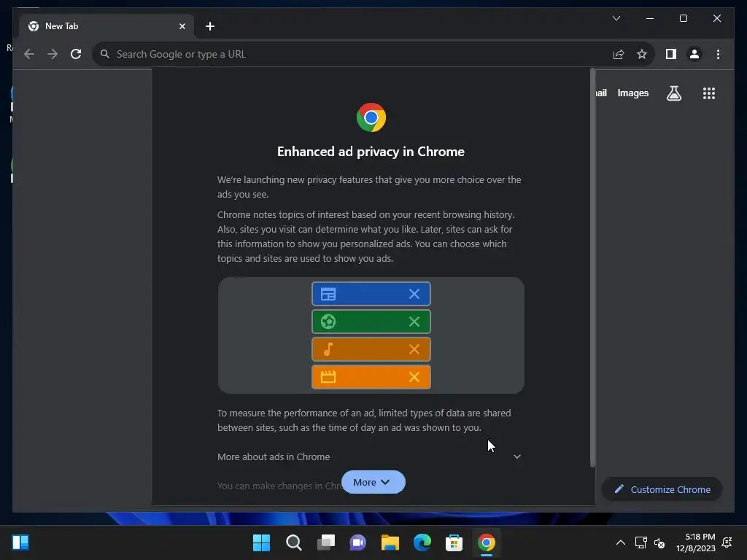Click the dialog's vertical scrollbar
The height and width of the screenshot is (560, 747).
click(x=592, y=268)
